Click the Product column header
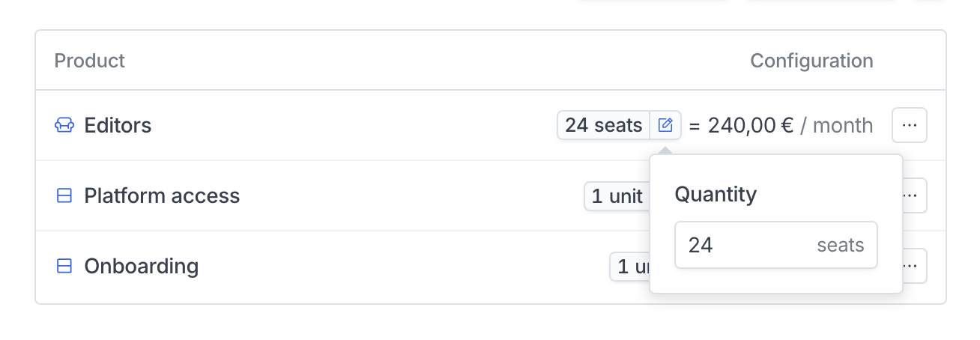Screen dimensions: 980x340 tap(90, 61)
